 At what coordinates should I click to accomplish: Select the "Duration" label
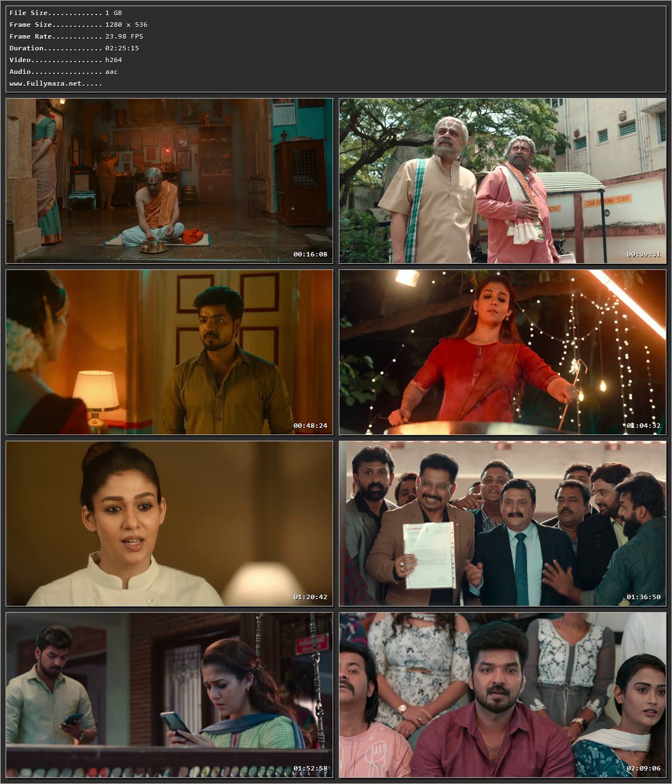(x=27, y=48)
